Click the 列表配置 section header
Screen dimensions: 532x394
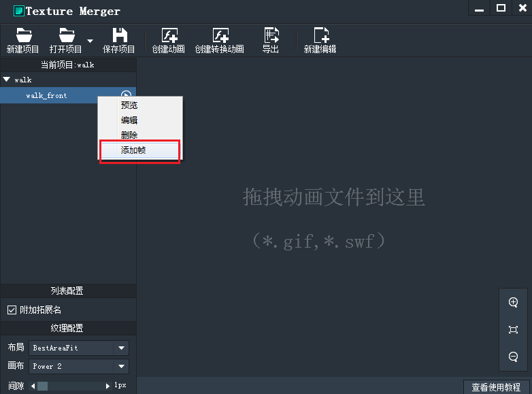(x=67, y=291)
